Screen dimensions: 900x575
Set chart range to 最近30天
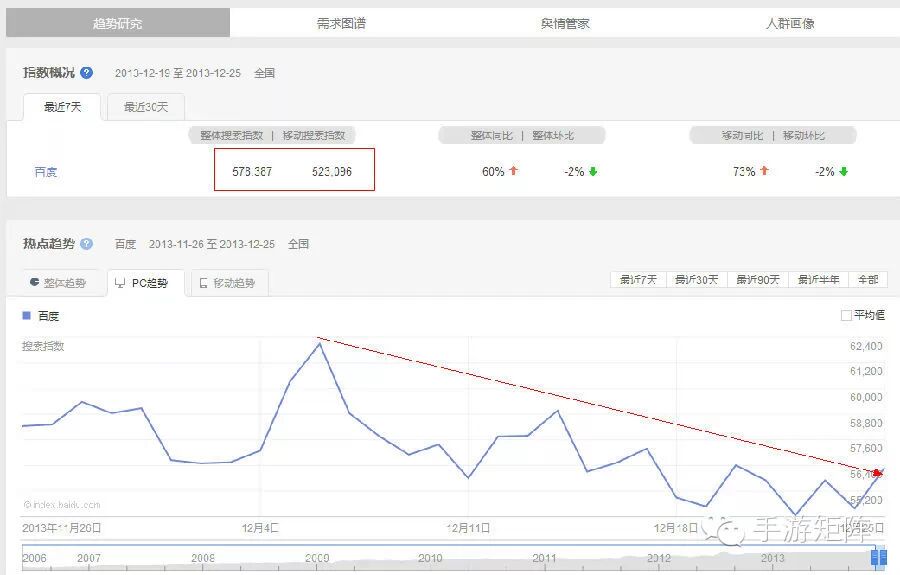(x=697, y=279)
